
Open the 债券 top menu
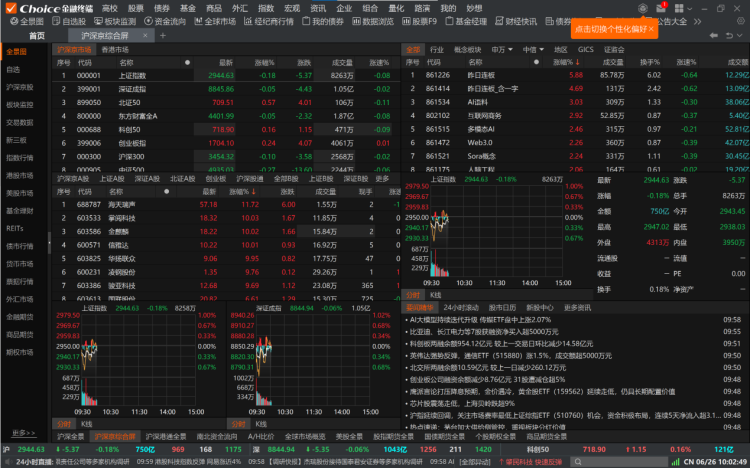pyautogui.click(x=162, y=8)
